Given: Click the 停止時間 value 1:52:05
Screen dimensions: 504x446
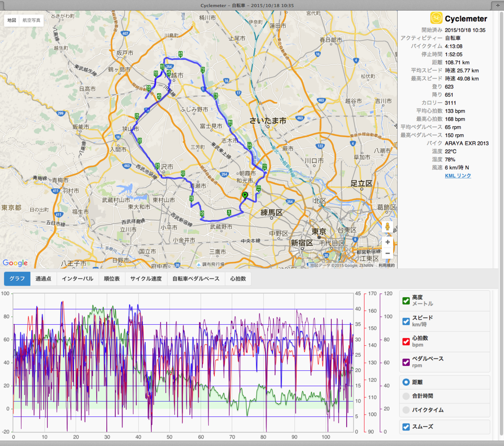Looking at the screenshot, I should 454,54.
